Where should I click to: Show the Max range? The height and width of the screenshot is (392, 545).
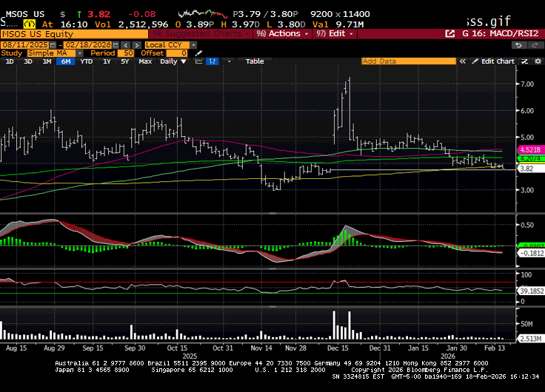coord(145,61)
